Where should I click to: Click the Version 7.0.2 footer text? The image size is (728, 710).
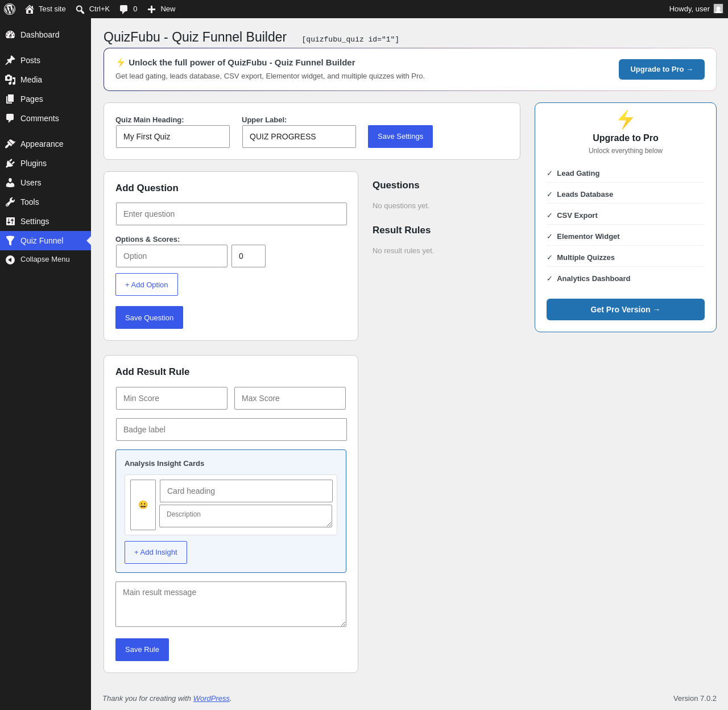(x=695, y=699)
